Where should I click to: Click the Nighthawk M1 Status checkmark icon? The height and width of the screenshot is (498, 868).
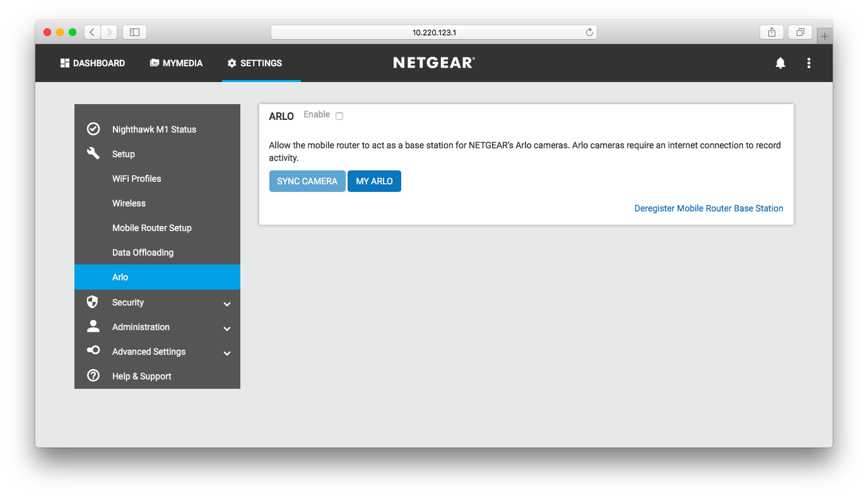(x=93, y=129)
